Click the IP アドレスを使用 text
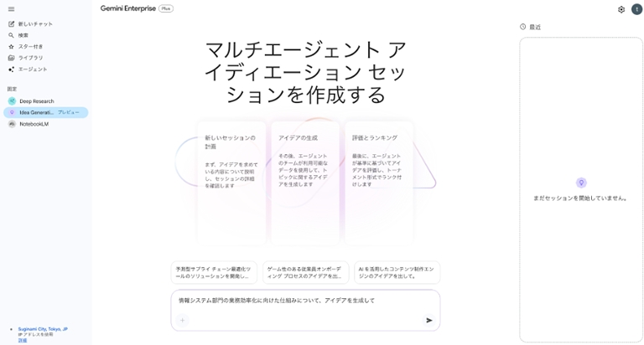Screen dimensions: 644x345 point(35,335)
